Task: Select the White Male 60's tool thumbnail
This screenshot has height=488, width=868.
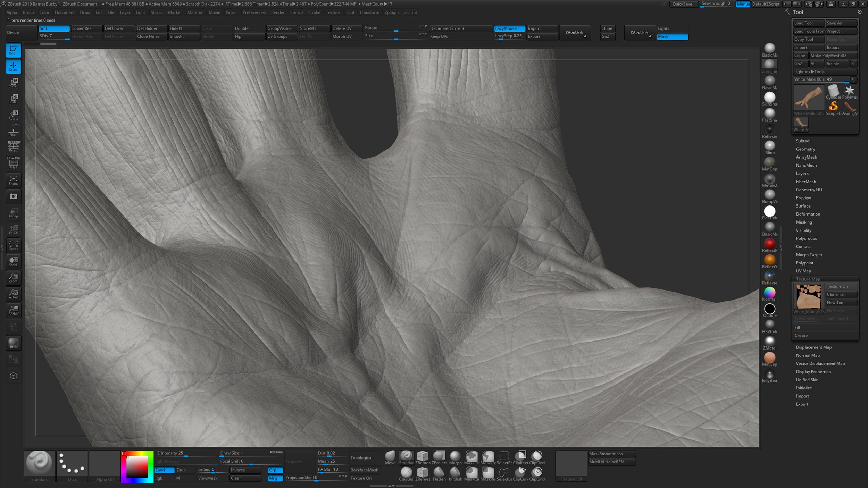Action: pos(809,98)
